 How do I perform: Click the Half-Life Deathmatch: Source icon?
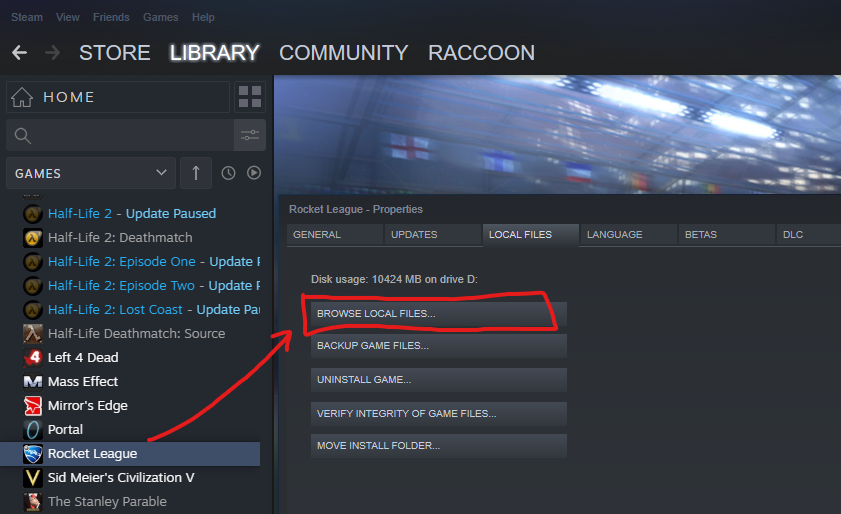[33, 334]
